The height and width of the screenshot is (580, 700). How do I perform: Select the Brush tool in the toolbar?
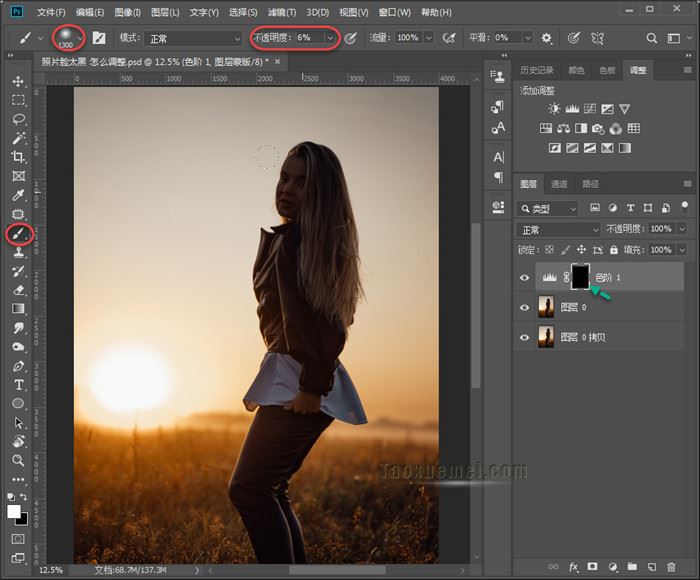(18, 233)
